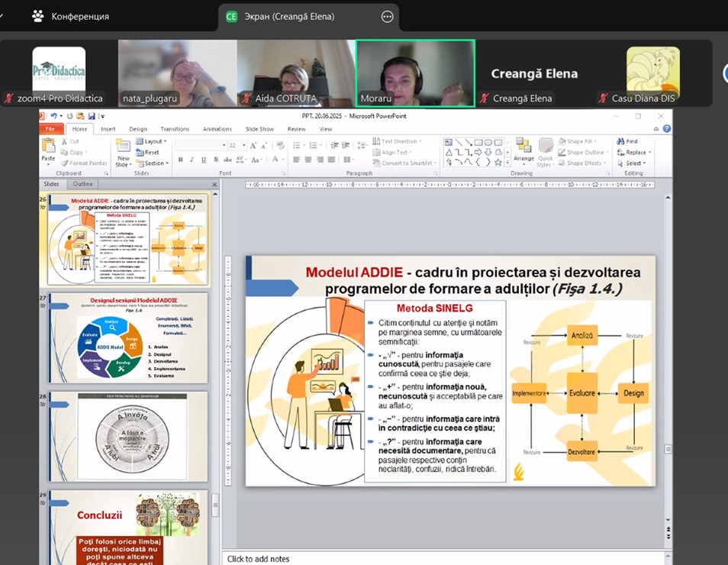Align text right in the Paragraph group
The image size is (728, 565).
tap(320, 160)
